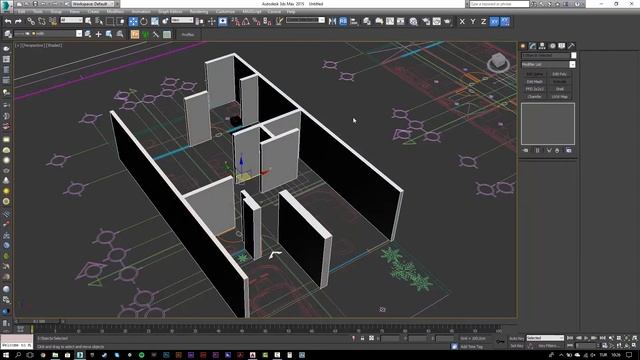
Task: Activate Select and Scale tool
Action: 155,21
